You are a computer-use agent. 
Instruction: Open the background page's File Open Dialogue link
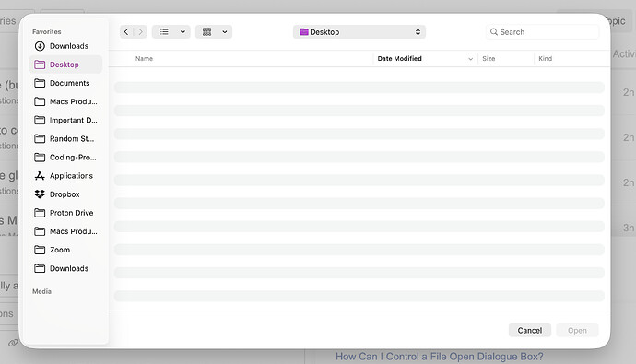click(440, 357)
